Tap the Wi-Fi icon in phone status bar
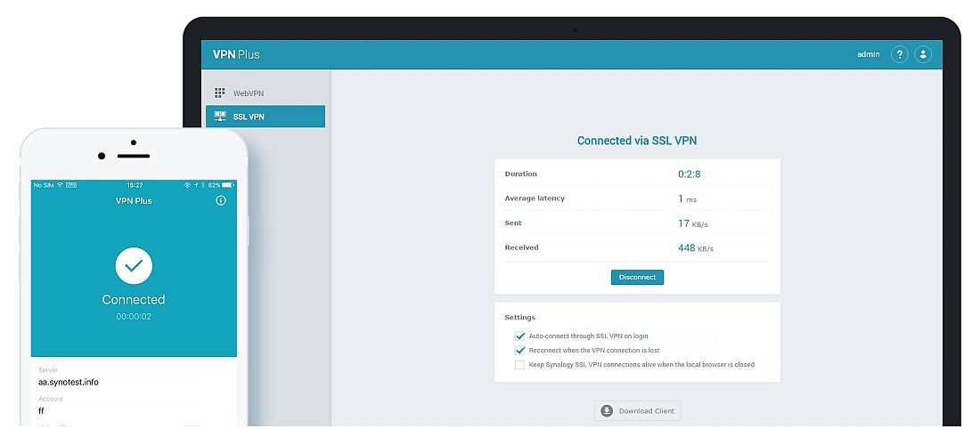The width and height of the screenshot is (980, 429). 60,185
